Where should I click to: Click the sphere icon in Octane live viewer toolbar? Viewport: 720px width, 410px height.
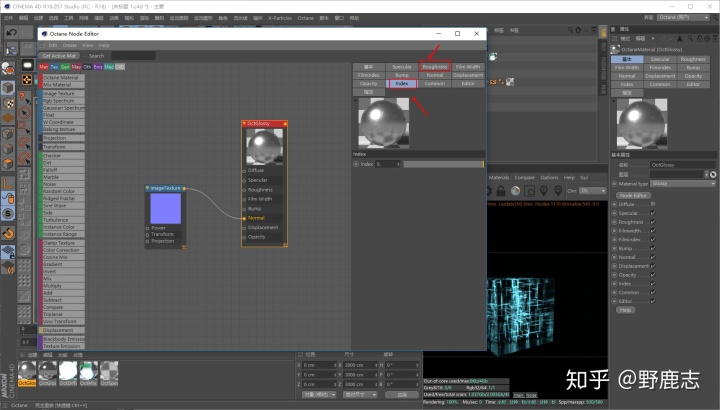pos(516,190)
